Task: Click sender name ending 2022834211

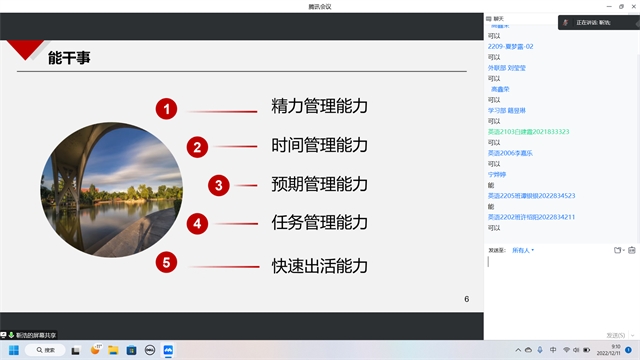Action: coord(531,217)
